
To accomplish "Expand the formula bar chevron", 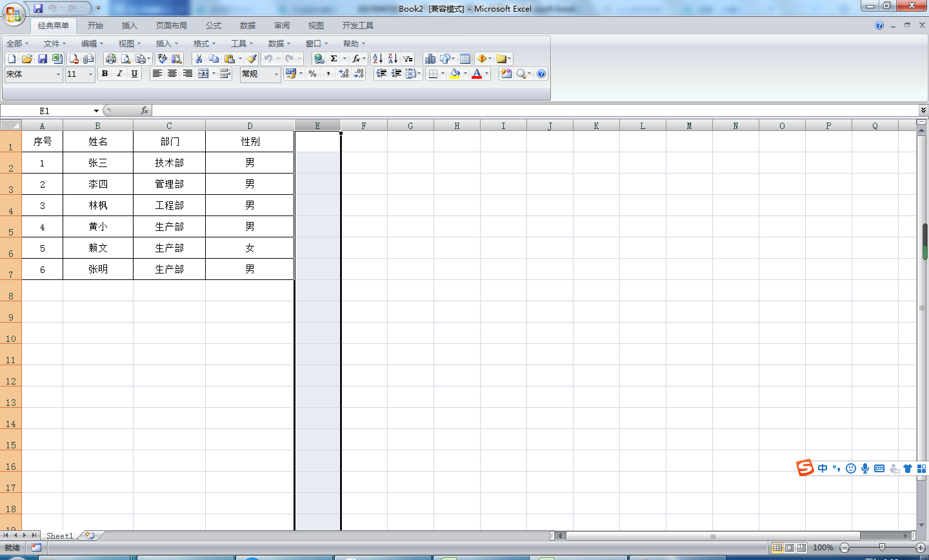I will coord(923,111).
